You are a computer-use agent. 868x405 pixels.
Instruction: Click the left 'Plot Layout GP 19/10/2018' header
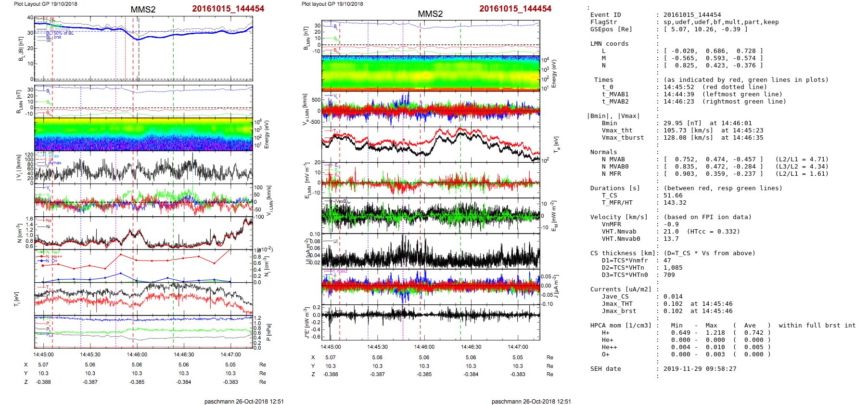[x=45, y=4]
